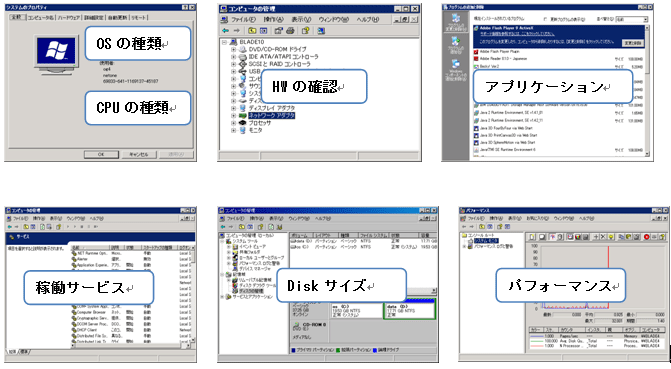Click the lightbulb highlight icon in Performance toolbar
The image size is (671, 369).
tap(611, 237)
